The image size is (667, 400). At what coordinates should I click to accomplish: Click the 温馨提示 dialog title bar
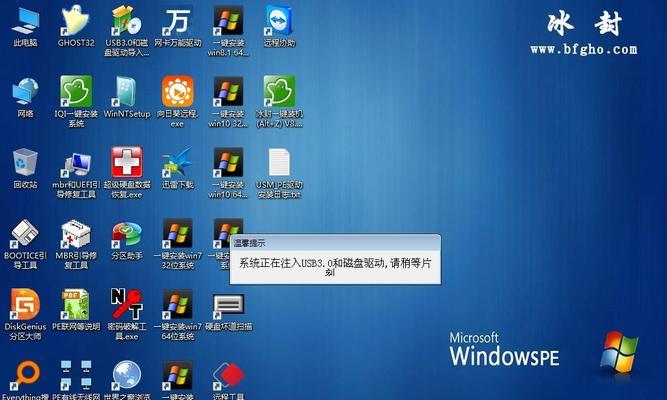click(335, 243)
